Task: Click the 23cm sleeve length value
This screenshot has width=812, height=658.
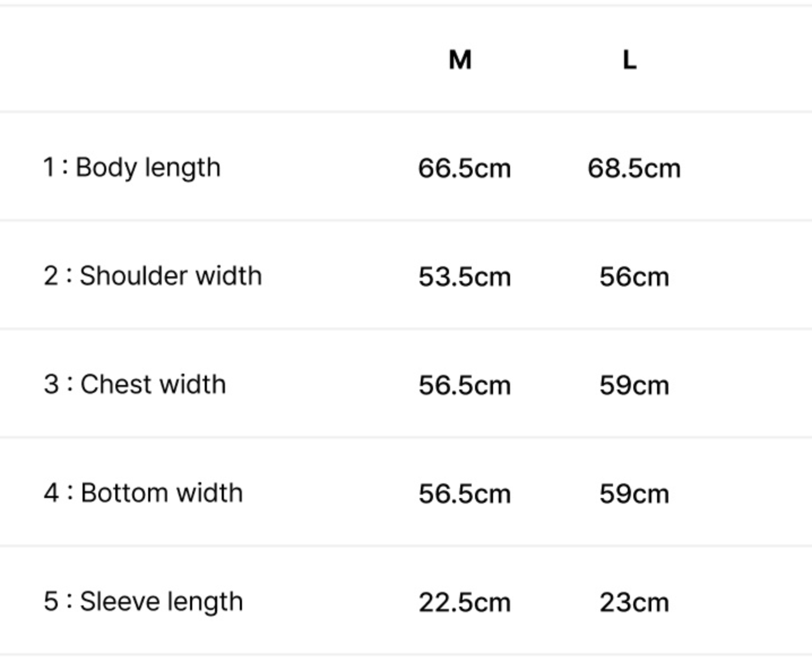Action: pyautogui.click(x=634, y=603)
